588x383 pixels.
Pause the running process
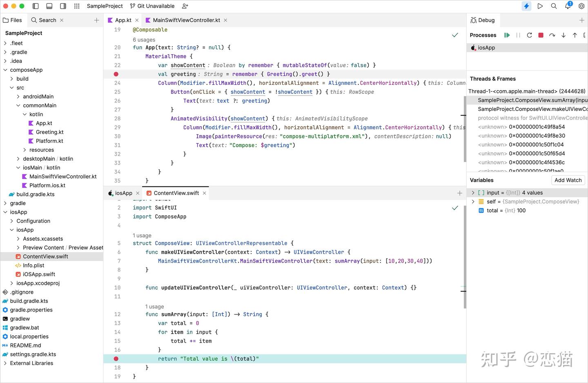[x=518, y=35]
